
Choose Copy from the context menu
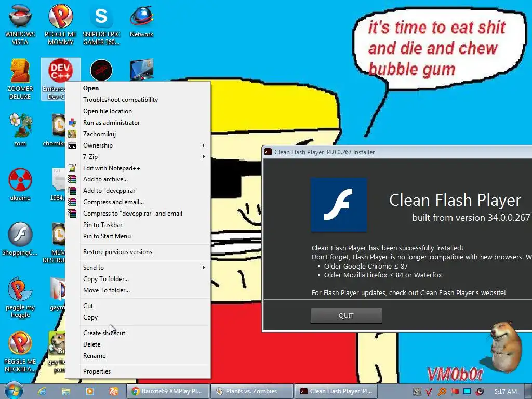(x=138, y=317)
